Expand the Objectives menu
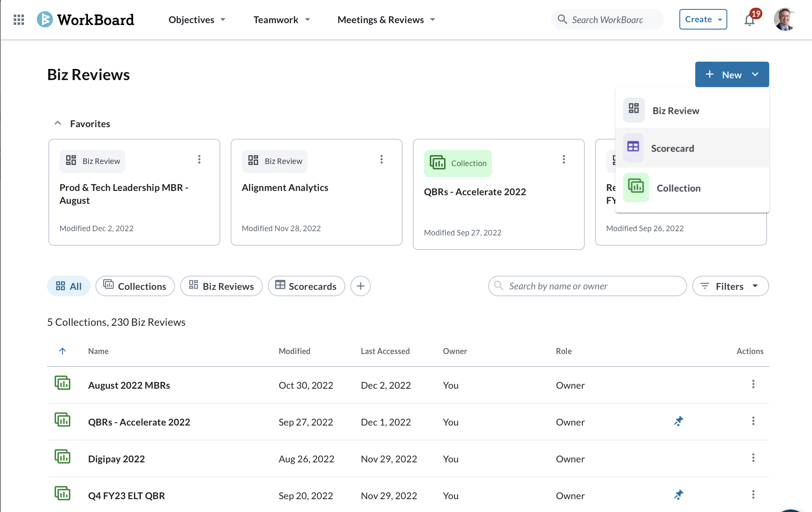This screenshot has height=512, width=812. click(x=197, y=20)
